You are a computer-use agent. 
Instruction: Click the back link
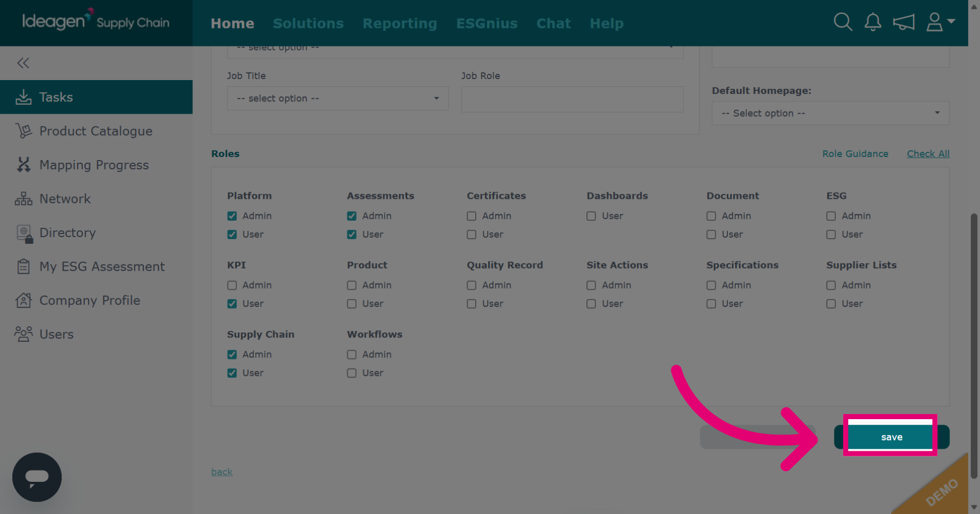point(222,472)
